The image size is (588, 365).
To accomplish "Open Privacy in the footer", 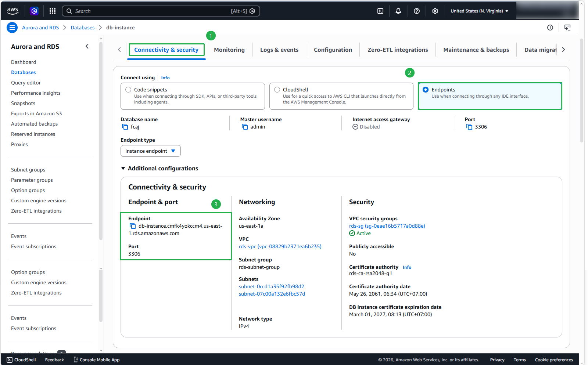I will tap(497, 360).
